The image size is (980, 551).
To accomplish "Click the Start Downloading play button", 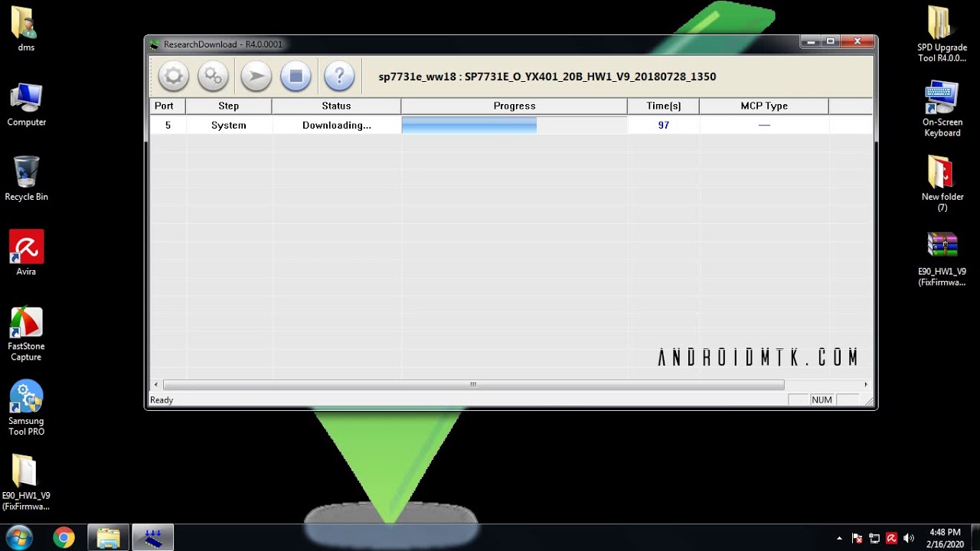I will [256, 77].
